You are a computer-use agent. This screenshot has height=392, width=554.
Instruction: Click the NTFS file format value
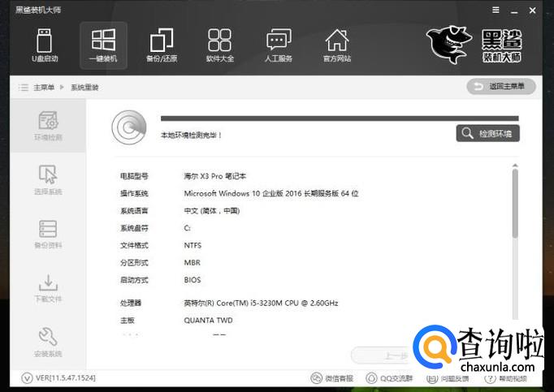(x=193, y=245)
